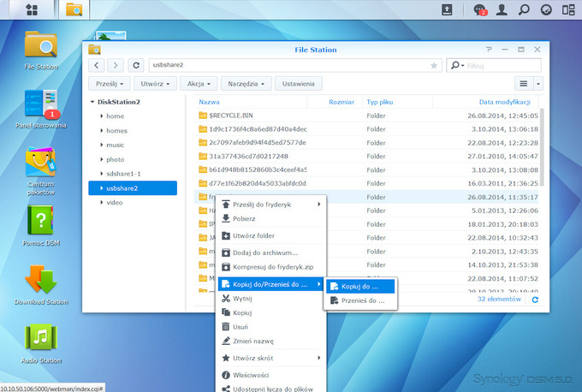Image resolution: width=582 pixels, height=392 pixels.
Task: Open File Station desktop shortcut
Action: 41,50
